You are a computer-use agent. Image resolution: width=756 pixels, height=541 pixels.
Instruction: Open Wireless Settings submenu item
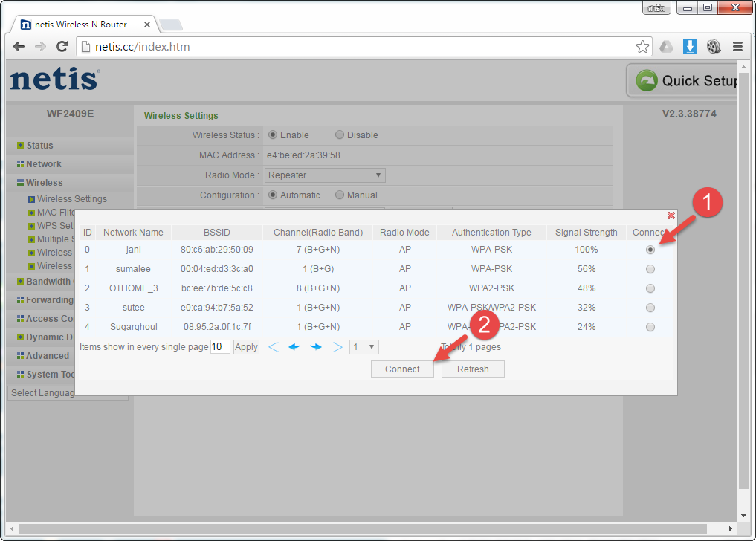click(x=72, y=199)
